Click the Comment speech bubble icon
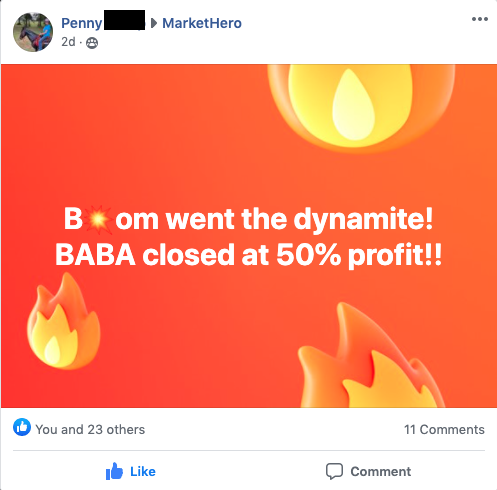Screen dimensions: 497x490 [x=334, y=471]
